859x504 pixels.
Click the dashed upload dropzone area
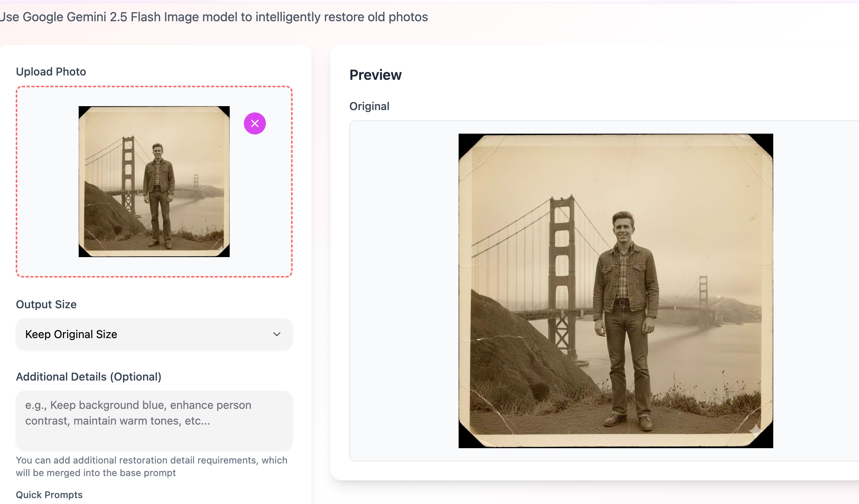(47, 181)
